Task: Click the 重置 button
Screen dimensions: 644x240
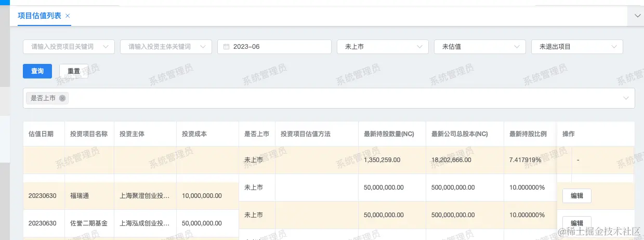Action: tap(74, 71)
